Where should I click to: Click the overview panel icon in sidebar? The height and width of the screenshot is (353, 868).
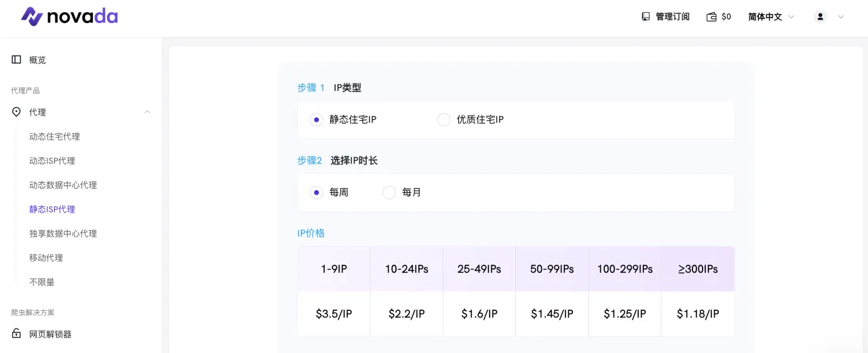16,60
